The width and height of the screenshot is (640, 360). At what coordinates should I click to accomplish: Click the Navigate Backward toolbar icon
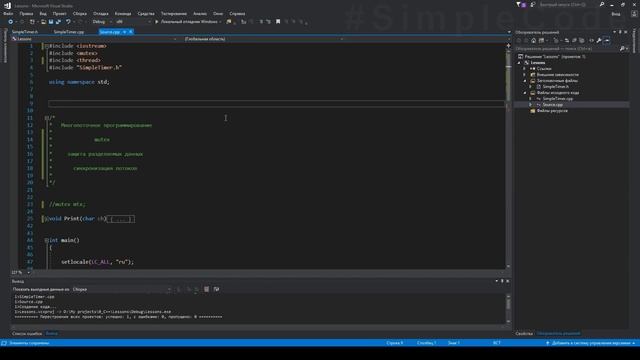(11, 22)
